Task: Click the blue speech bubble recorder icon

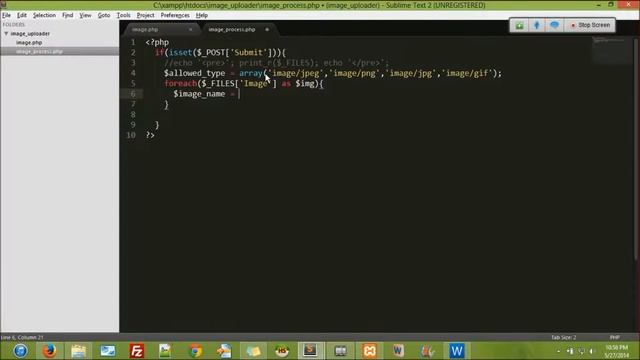Action: 554,25
